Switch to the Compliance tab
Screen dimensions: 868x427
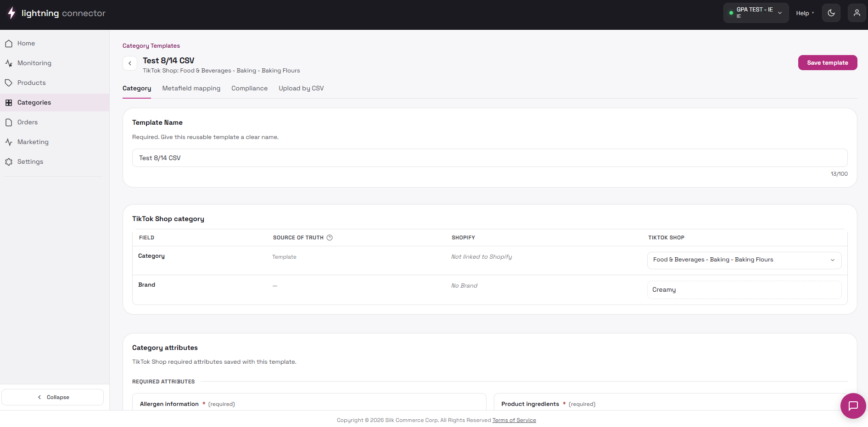point(249,89)
